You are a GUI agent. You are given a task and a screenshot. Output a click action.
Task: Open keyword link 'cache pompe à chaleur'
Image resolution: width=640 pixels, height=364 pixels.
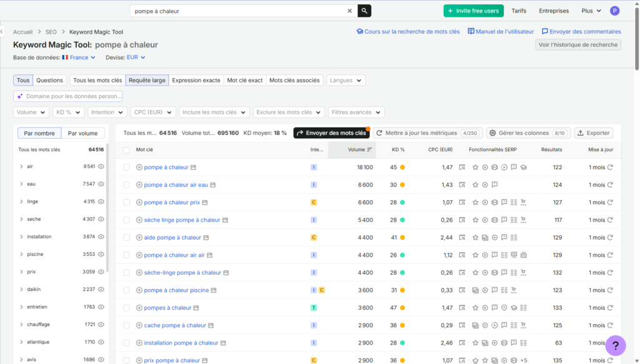tap(175, 325)
